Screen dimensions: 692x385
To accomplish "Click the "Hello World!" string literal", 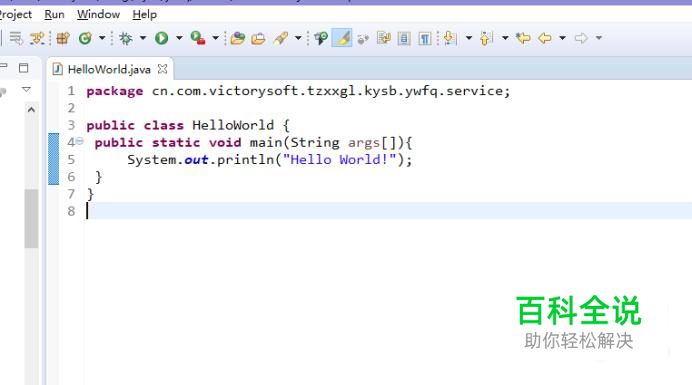I will click(340, 160).
